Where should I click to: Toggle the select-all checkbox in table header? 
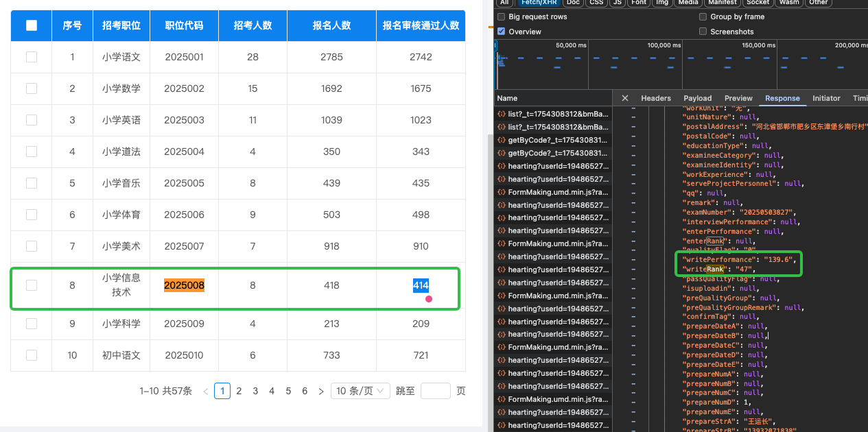32,26
